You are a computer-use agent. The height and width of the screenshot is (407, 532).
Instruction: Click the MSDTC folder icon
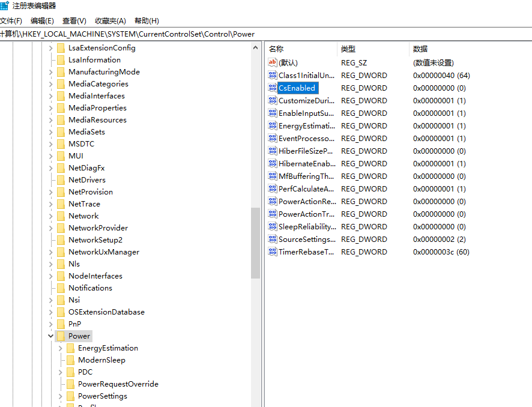click(x=61, y=144)
